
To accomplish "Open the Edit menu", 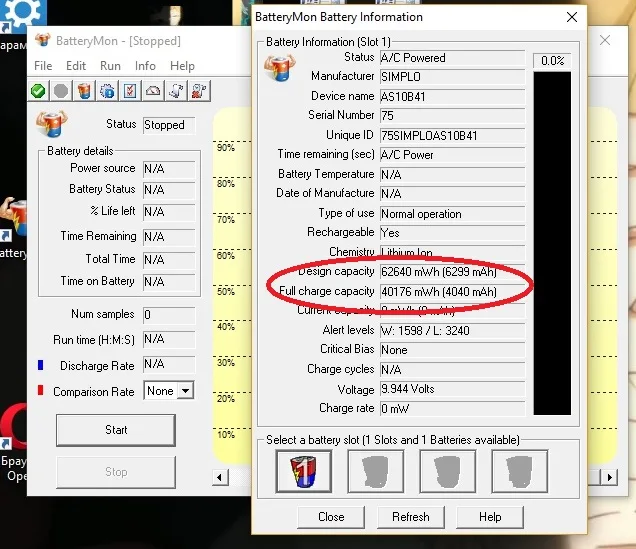I will click(x=76, y=66).
